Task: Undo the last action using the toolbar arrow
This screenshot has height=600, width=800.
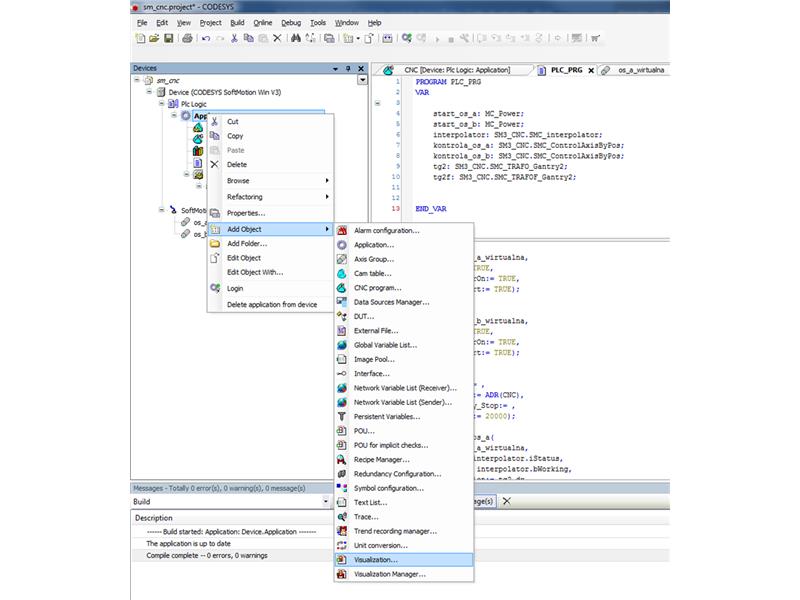Action: pos(206,38)
